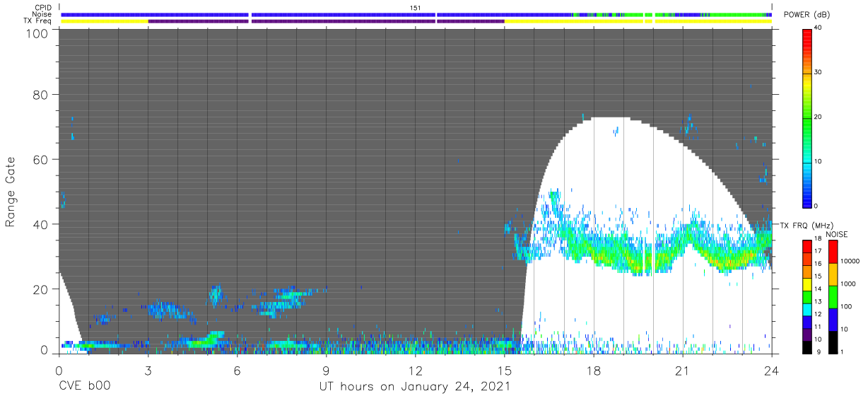Select the "TX Freq" row label at top left

point(40,21)
